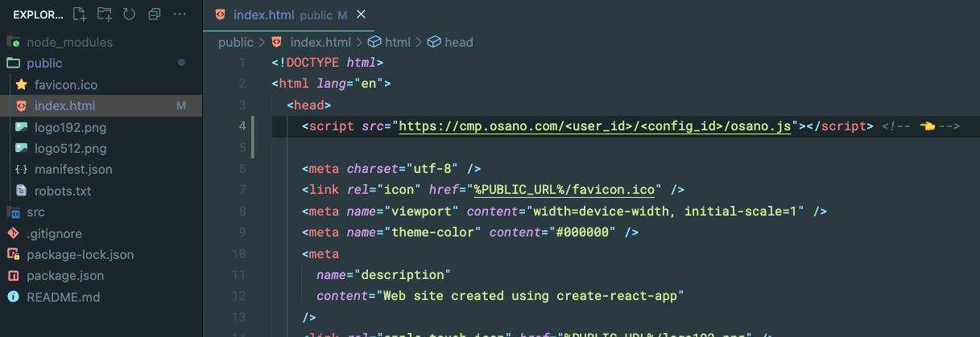980x337 pixels.
Task: Expand the src folder
Action: click(x=35, y=212)
